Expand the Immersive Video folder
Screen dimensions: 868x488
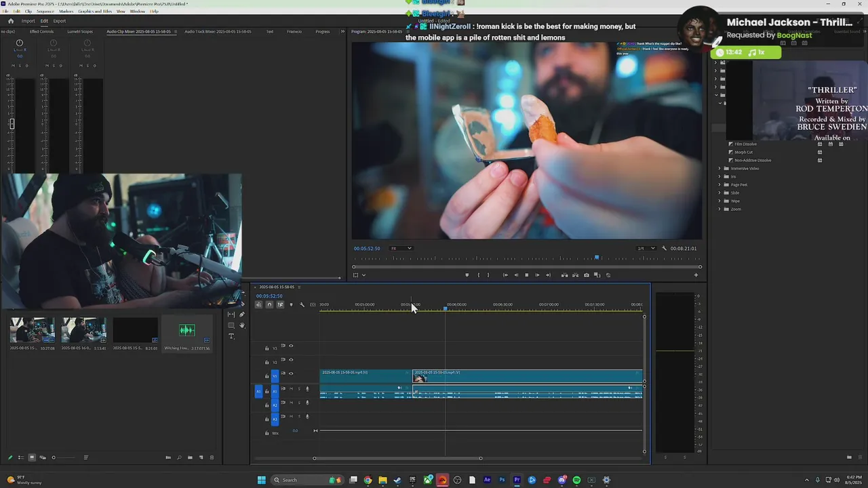coord(719,168)
